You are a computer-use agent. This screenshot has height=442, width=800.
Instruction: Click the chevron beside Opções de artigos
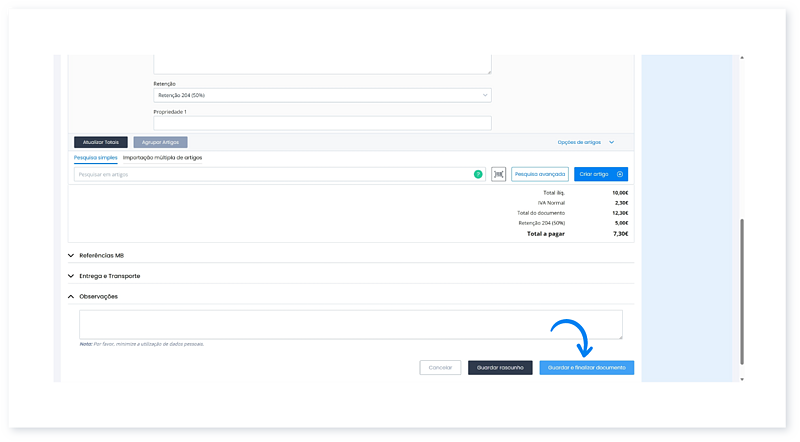(611, 143)
